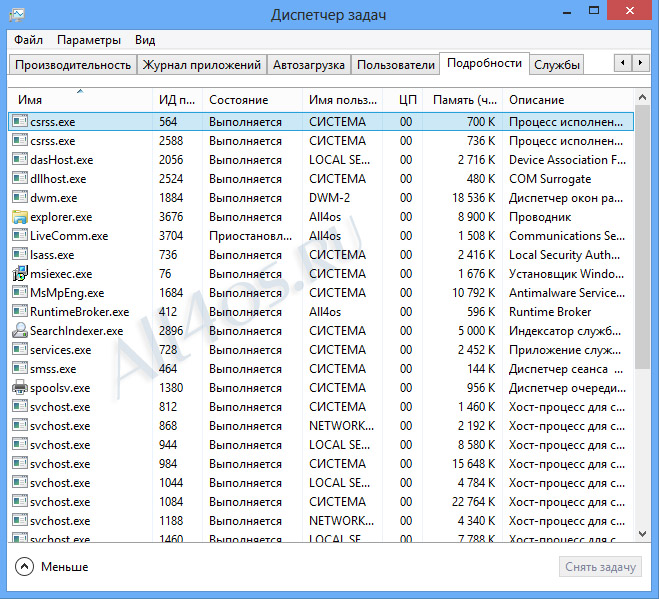
Task: Select the MsMpEng.exe process name
Action: coord(67,293)
